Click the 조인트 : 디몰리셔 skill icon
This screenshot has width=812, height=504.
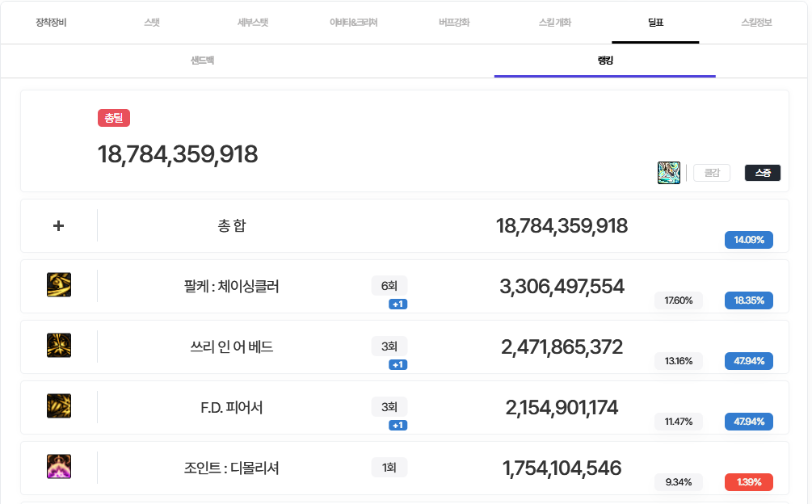point(59,467)
